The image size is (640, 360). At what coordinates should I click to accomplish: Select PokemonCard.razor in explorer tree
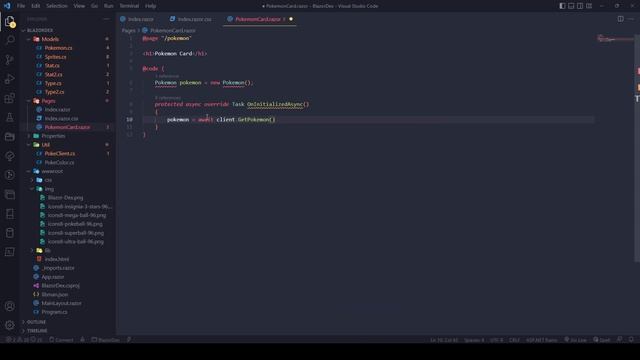click(67, 127)
